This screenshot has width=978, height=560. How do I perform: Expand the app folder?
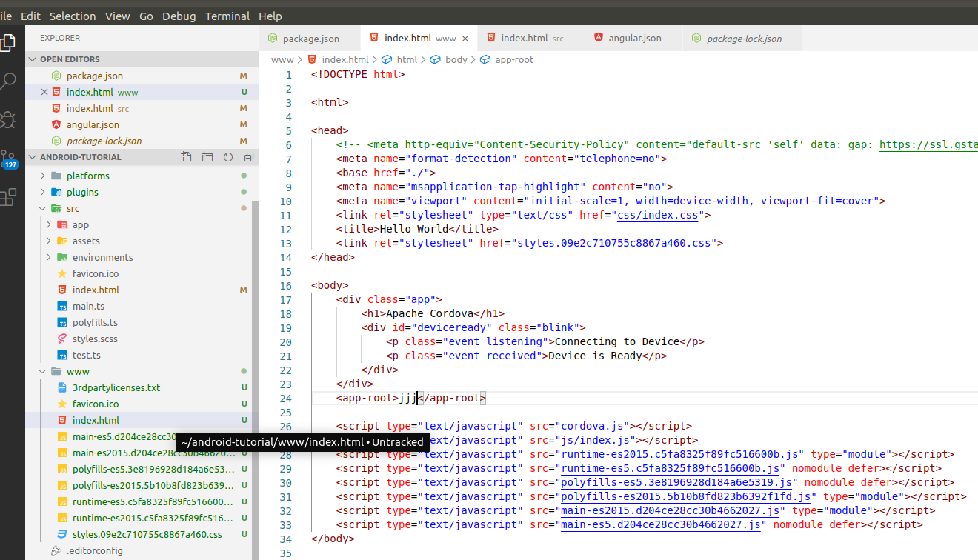tap(48, 224)
